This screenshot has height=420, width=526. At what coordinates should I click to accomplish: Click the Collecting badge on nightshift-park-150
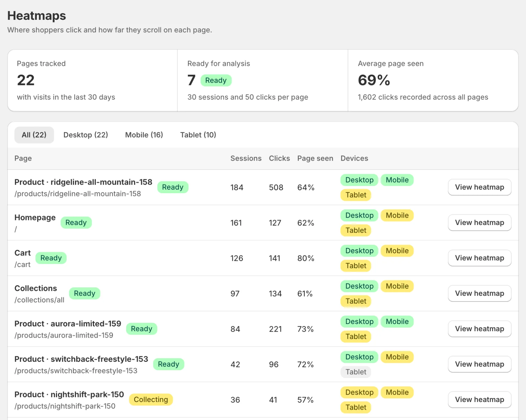coord(151,399)
